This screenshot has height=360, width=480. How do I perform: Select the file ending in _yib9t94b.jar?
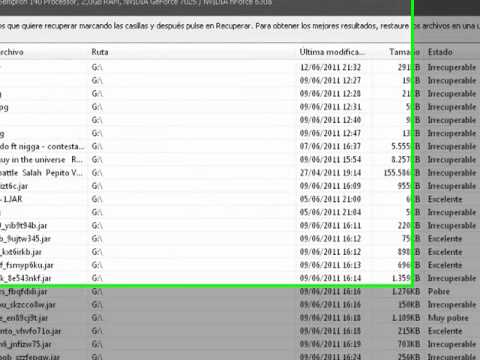[x=240, y=226]
